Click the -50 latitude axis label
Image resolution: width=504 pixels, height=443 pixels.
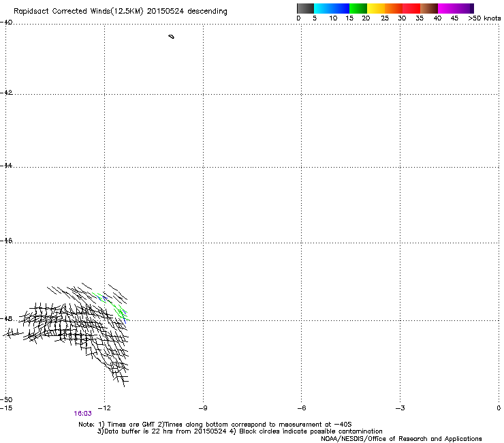tap(6, 399)
